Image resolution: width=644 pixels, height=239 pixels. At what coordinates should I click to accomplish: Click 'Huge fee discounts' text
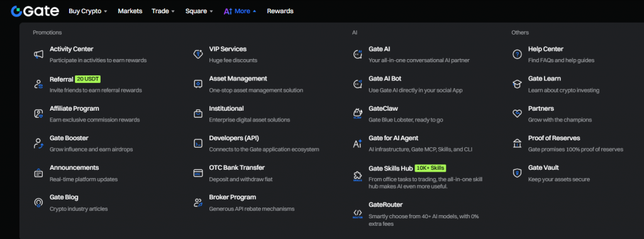(x=233, y=60)
